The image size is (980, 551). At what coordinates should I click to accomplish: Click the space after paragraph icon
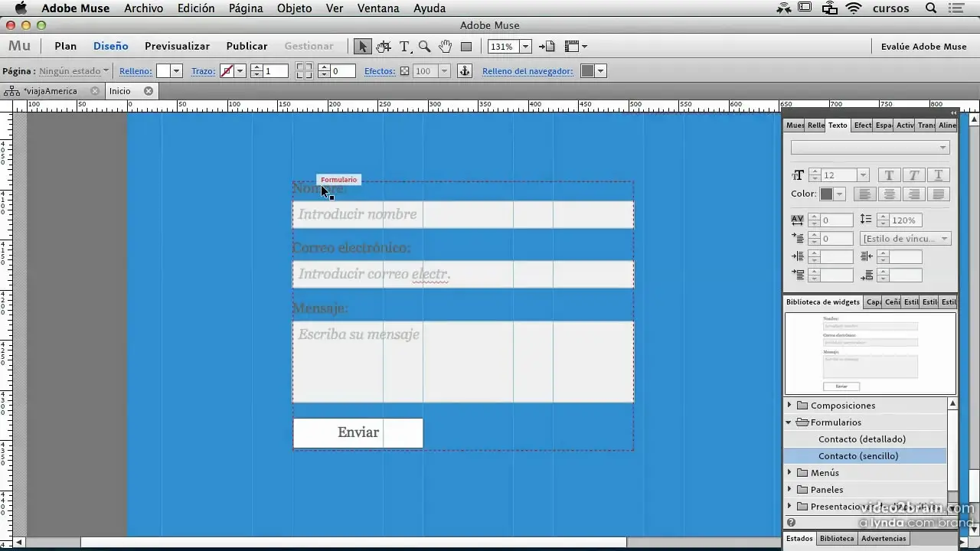tap(867, 275)
